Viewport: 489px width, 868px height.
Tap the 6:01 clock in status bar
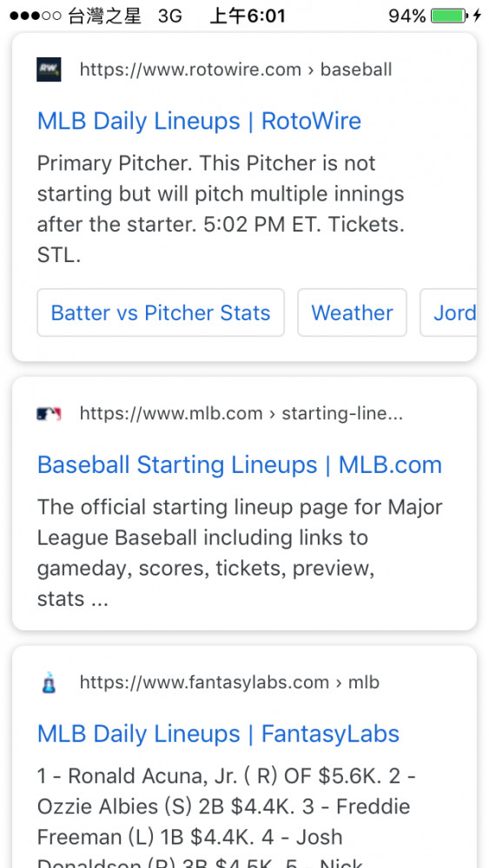point(248,16)
